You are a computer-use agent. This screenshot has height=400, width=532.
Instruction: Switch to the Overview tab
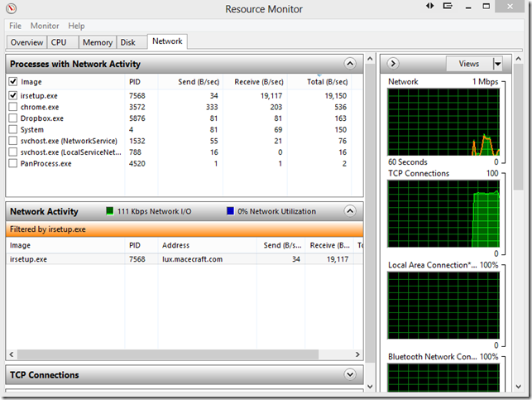26,42
